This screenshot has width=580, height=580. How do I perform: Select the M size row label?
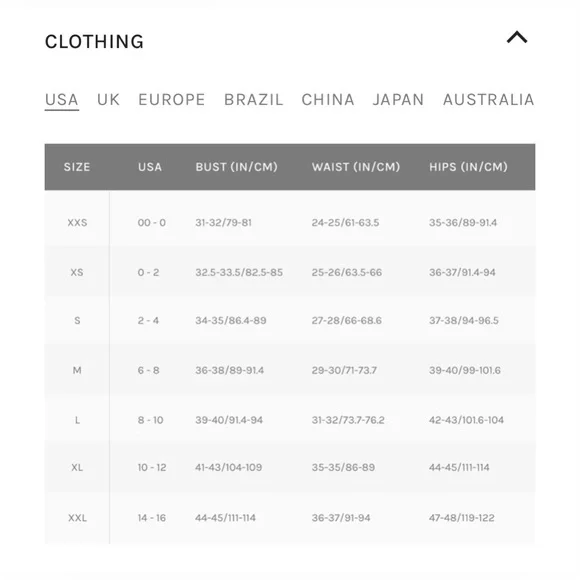(x=77, y=370)
